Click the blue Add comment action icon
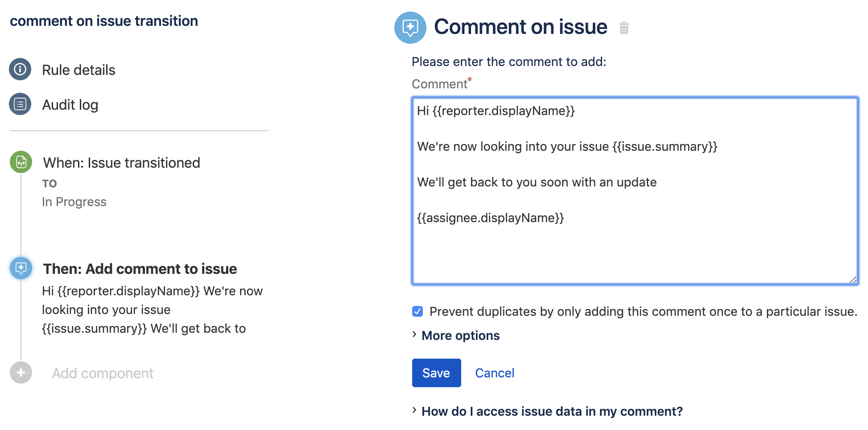Screen dimensions: 868x430 (21, 268)
